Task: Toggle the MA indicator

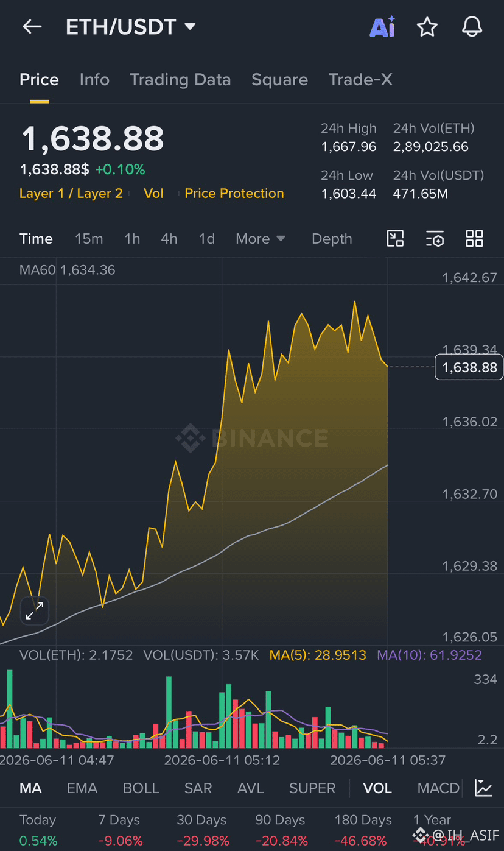Action: 30,788
